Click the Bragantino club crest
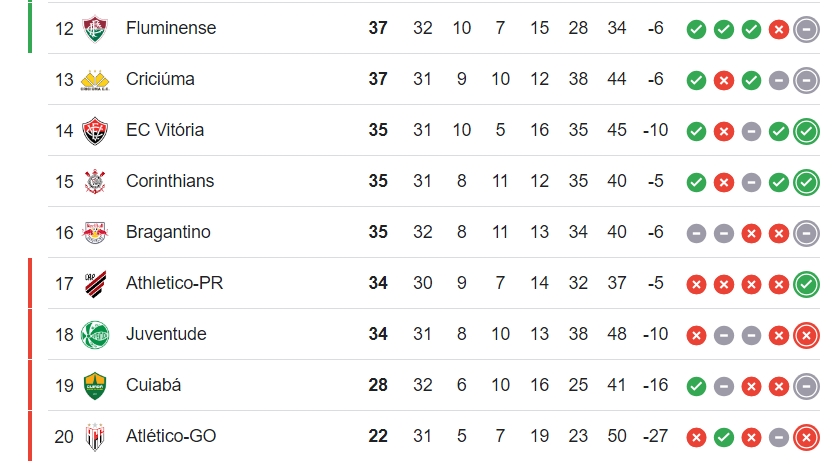 [95, 232]
